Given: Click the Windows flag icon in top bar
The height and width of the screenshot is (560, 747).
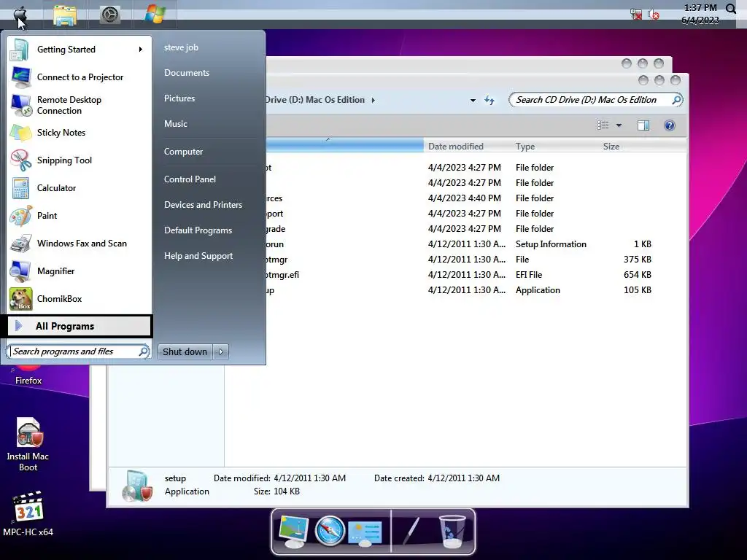Looking at the screenshot, I should tap(155, 15).
